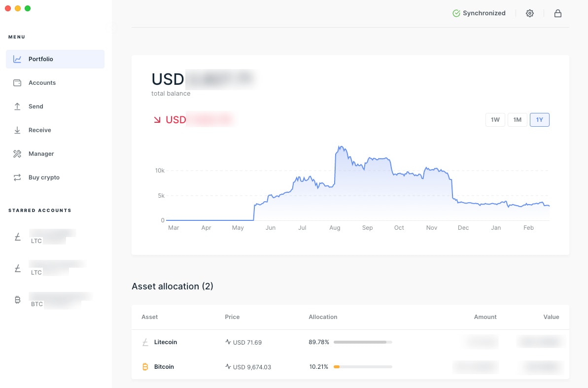
Task: Click the Litecoin logo in asset table
Action: [x=145, y=342]
